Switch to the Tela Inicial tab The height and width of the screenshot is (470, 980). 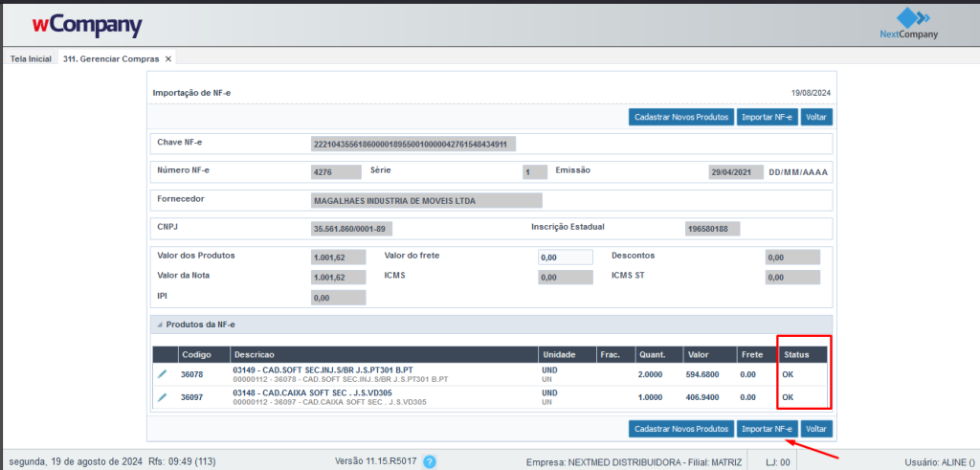[x=31, y=58]
